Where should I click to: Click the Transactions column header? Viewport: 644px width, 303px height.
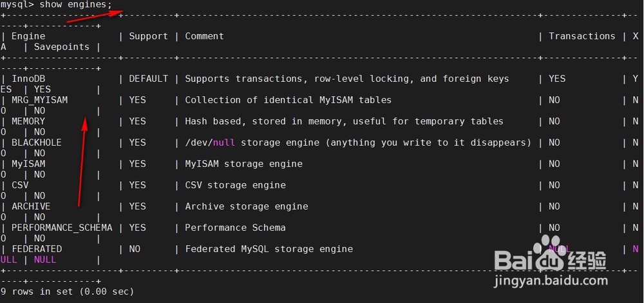point(582,36)
